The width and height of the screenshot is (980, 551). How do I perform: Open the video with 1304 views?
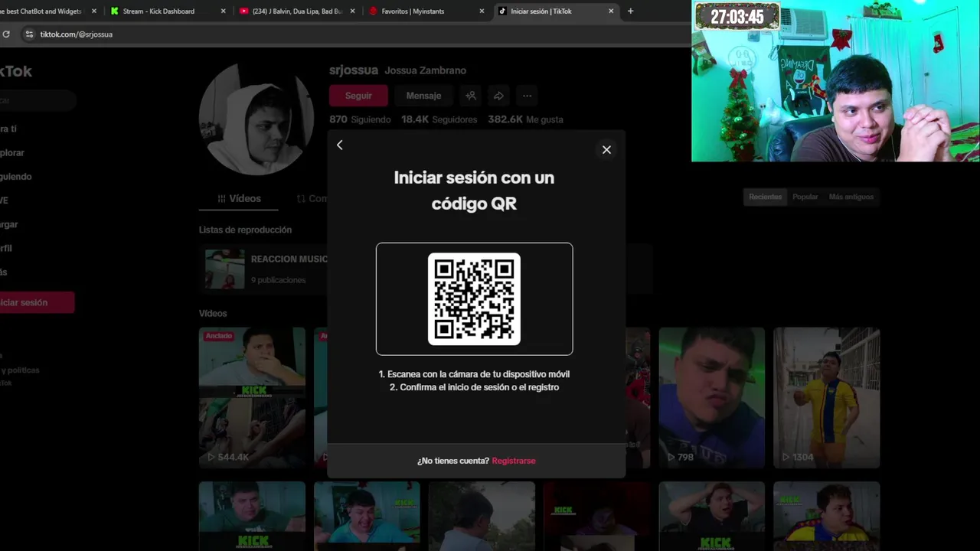pos(826,397)
